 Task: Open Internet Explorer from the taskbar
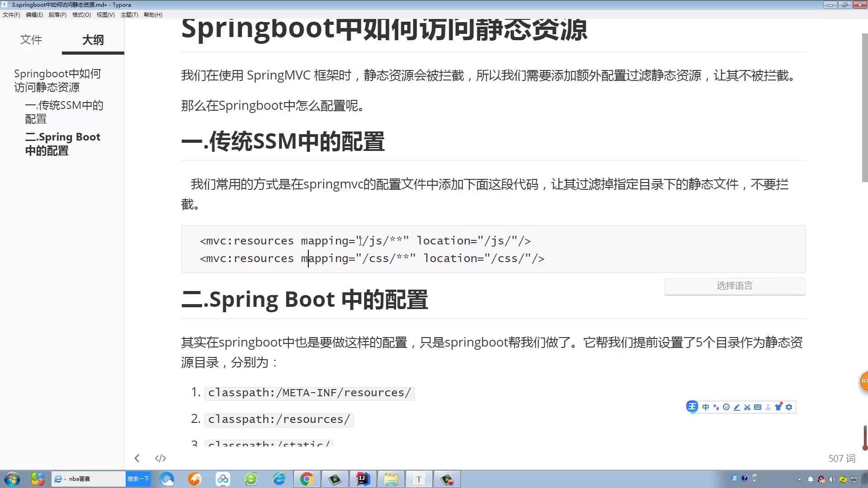279,479
